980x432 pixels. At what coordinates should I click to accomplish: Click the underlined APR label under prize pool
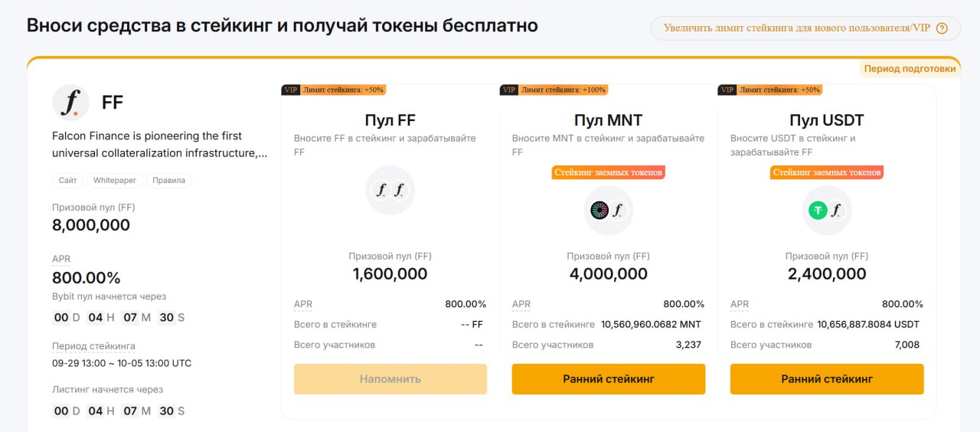pyautogui.click(x=61, y=259)
